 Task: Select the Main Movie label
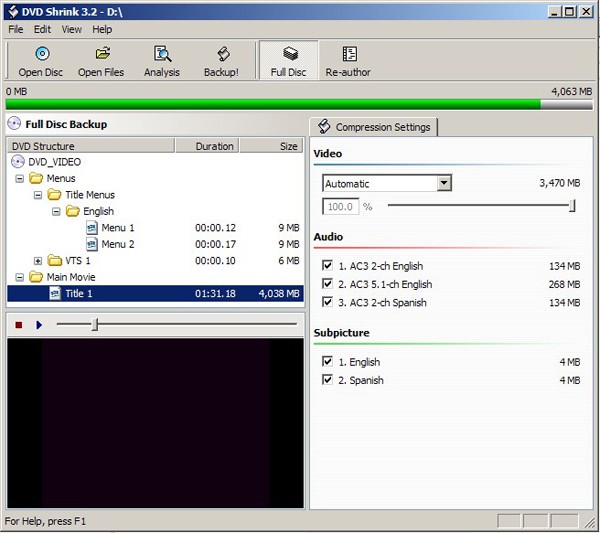coord(71,277)
